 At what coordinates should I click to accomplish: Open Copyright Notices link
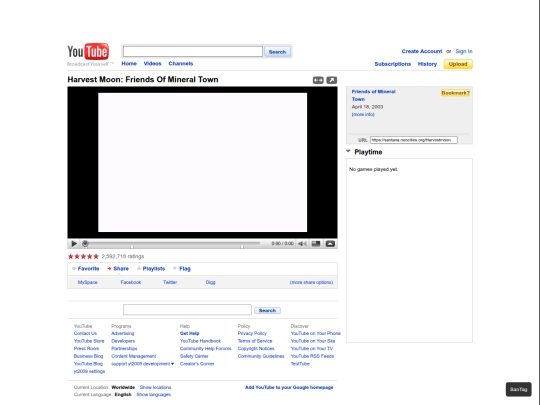tap(256, 349)
